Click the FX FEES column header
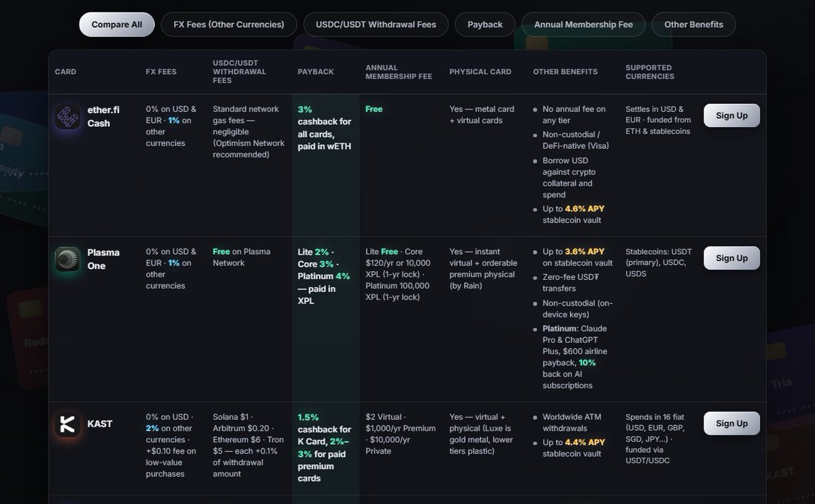Image resolution: width=815 pixels, height=504 pixels. click(161, 72)
